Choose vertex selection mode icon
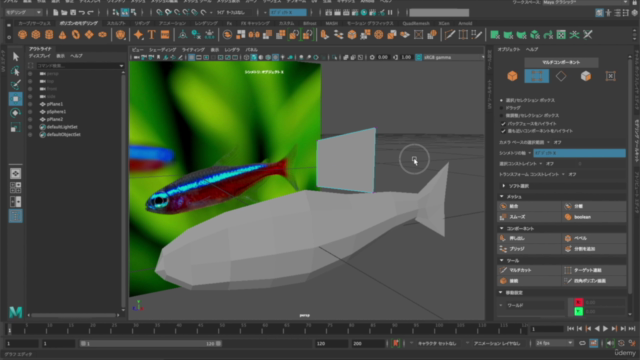 click(536, 76)
